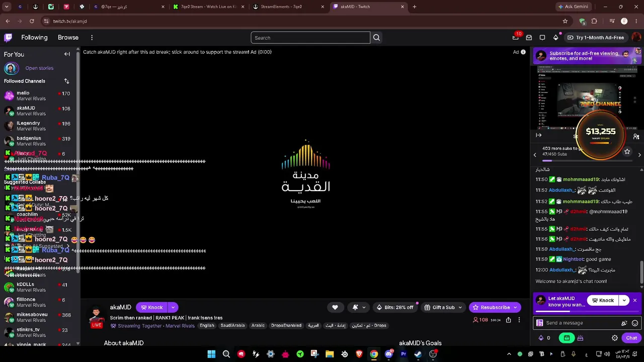Open the Windows Start menu

pos(211,354)
